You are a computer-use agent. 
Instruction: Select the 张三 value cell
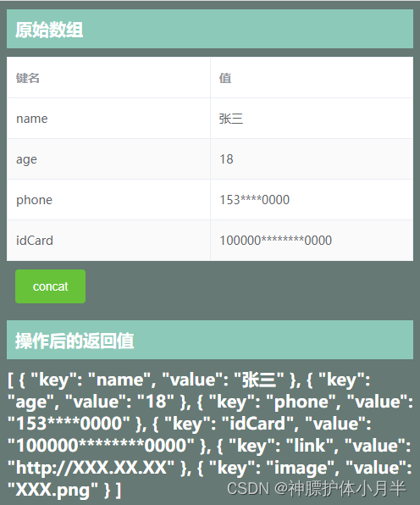point(312,119)
